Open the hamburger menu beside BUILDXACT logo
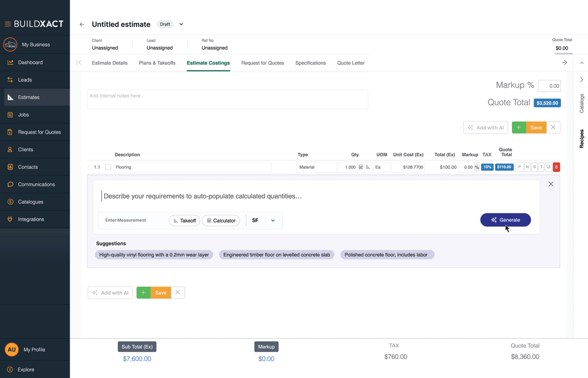Screen dimensions: 588x378 click(8, 24)
